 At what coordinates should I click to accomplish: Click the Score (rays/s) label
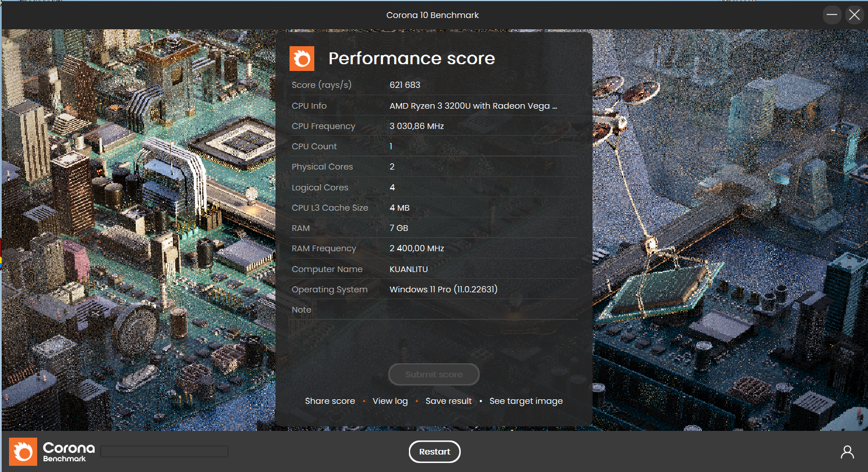(322, 85)
